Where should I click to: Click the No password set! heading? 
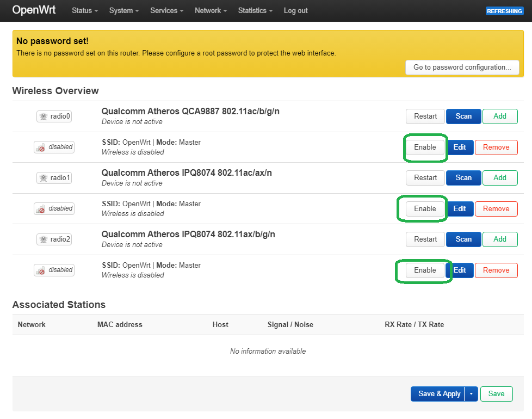(x=53, y=41)
